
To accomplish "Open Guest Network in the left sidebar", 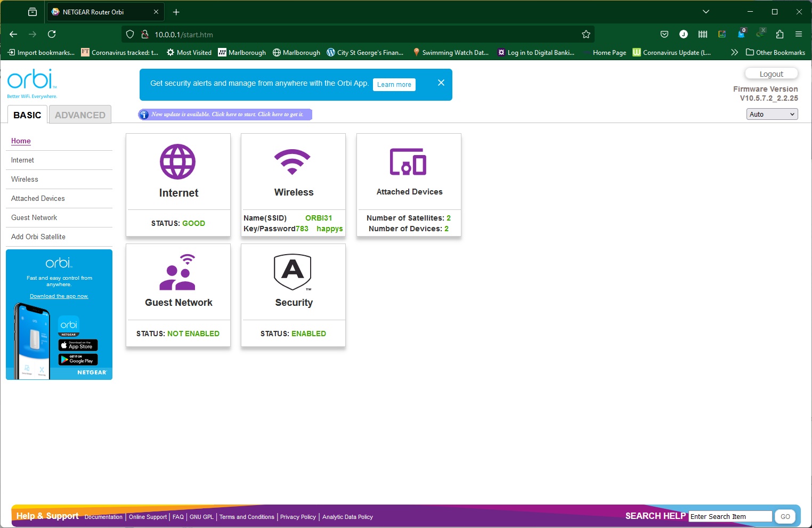I will (x=34, y=217).
